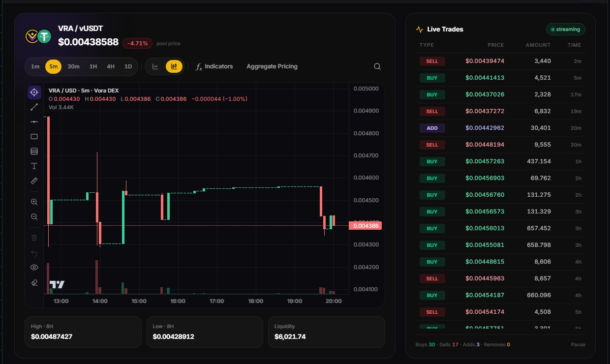Click the price $0.00442962

[485, 128]
